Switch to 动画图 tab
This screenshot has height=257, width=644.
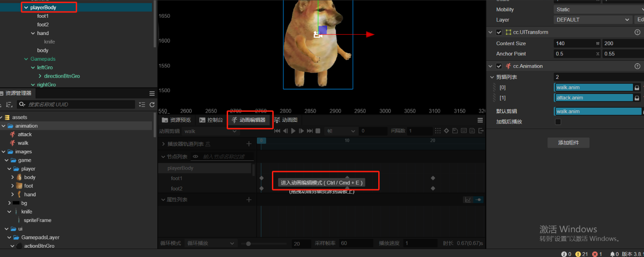tap(286, 120)
